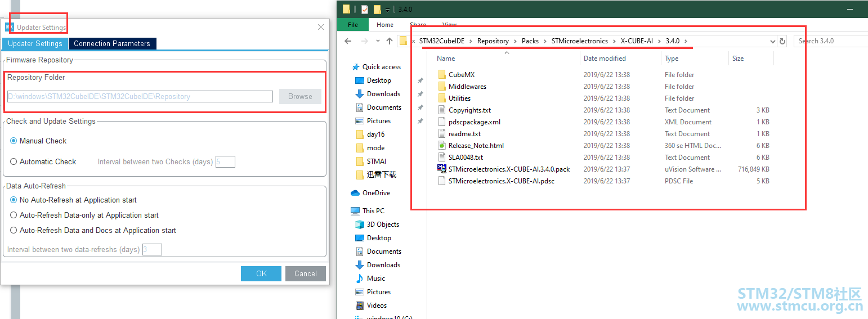Select the readme.txt file icon
The width and height of the screenshot is (868, 319).
442,133
